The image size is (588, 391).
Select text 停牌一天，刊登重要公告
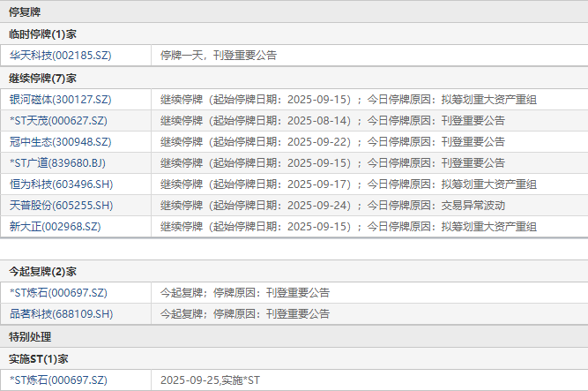tap(219, 56)
